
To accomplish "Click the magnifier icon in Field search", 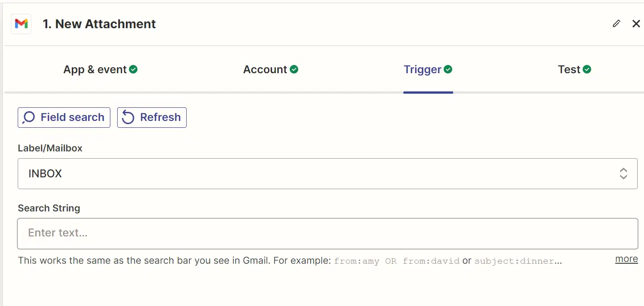I will 29,117.
